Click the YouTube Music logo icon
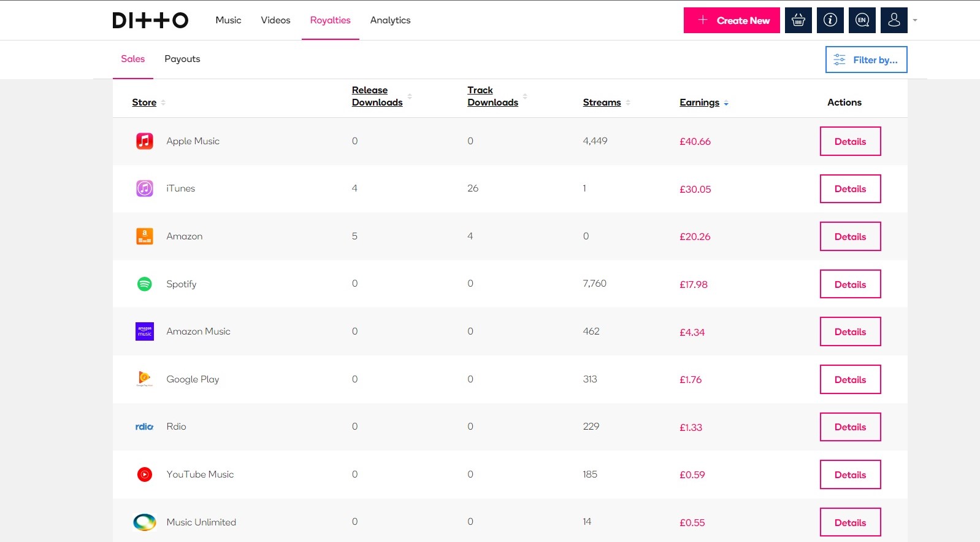980x542 pixels. 144,474
